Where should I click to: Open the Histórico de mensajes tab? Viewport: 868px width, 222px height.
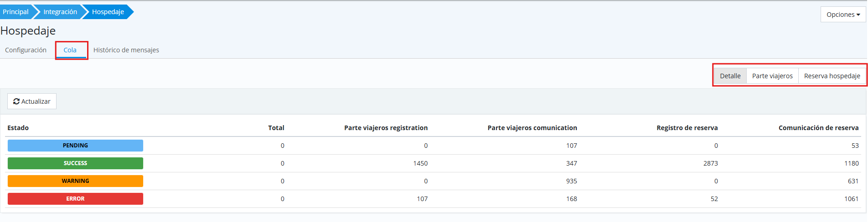click(x=126, y=50)
